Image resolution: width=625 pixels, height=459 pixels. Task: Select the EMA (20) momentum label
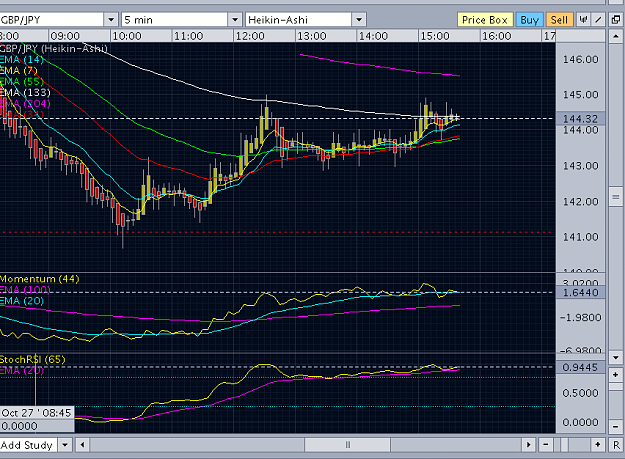coord(22,301)
